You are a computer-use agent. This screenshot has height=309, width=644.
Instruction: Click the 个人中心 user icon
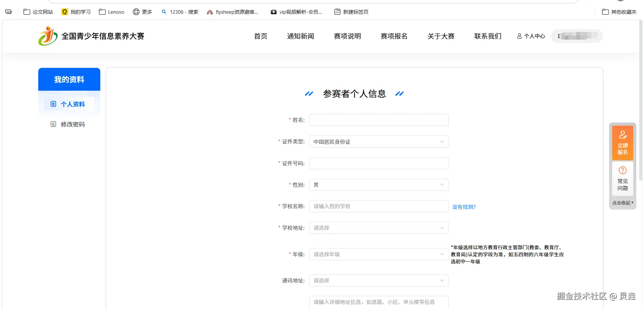coord(520,36)
